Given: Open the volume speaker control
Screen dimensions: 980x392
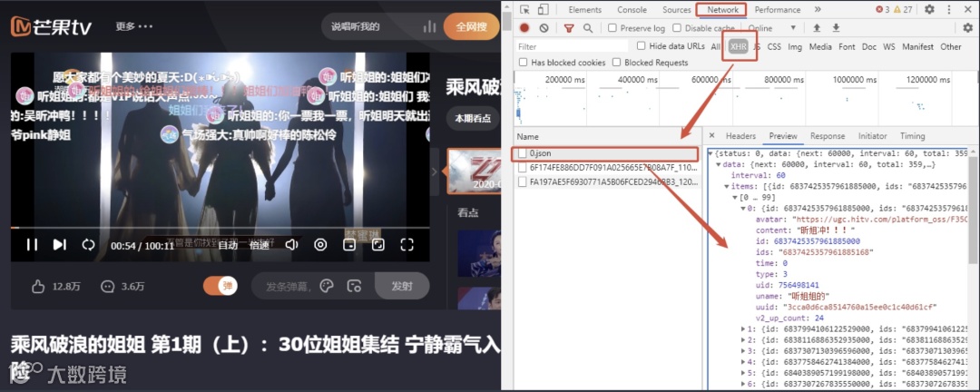Looking at the screenshot, I should (291, 244).
